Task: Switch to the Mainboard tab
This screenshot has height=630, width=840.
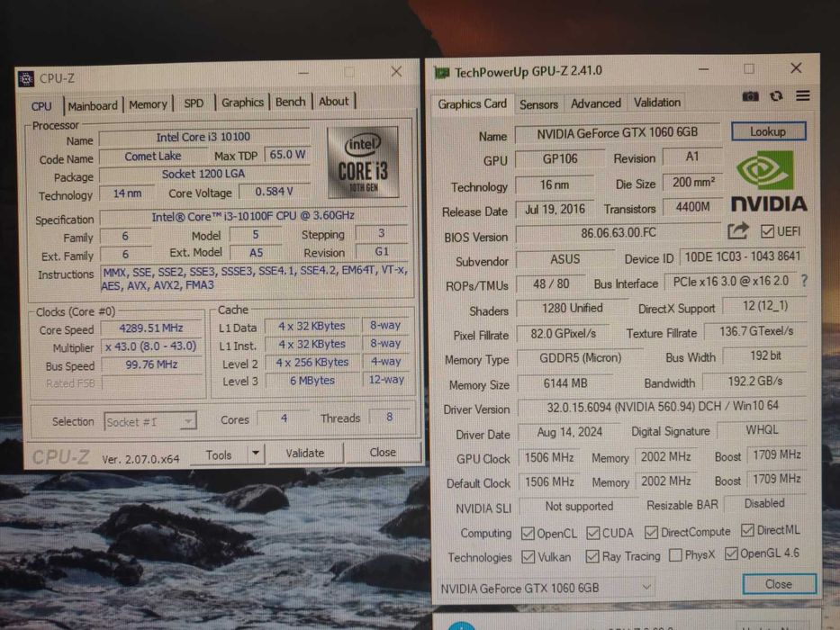Action: pyautogui.click(x=92, y=105)
